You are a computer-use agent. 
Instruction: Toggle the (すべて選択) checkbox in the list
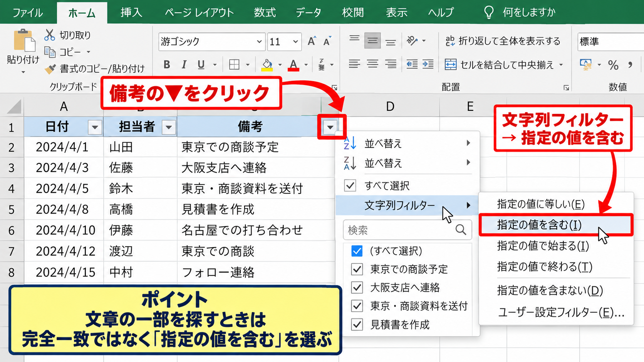(357, 251)
